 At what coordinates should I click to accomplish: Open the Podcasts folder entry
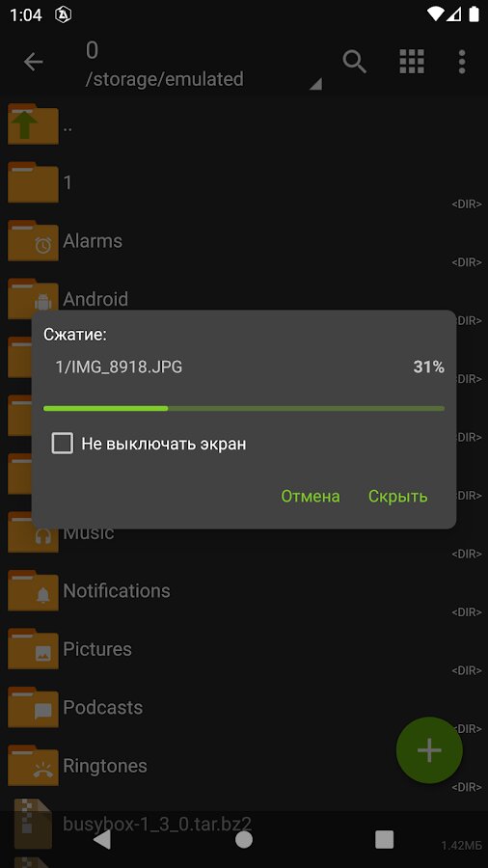(244, 708)
